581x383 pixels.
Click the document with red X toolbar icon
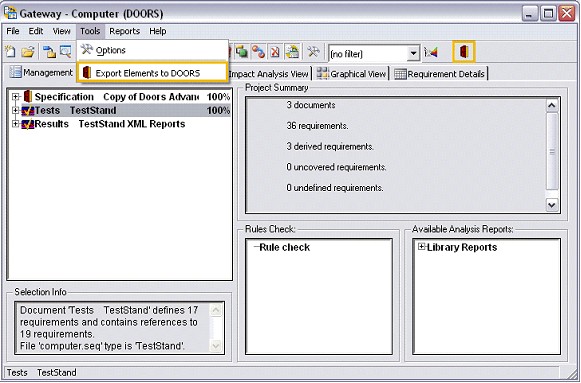click(275, 52)
